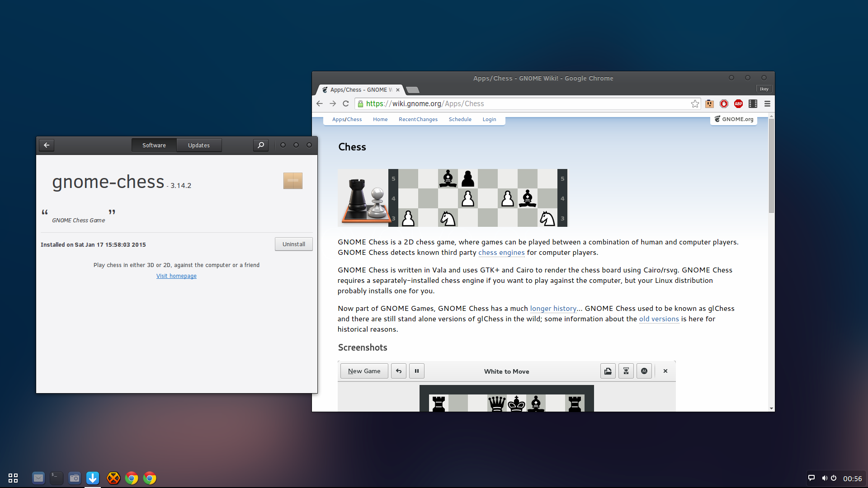Screen dimensions: 868x488
Task: Click Chrome back arrow
Action: (320, 103)
